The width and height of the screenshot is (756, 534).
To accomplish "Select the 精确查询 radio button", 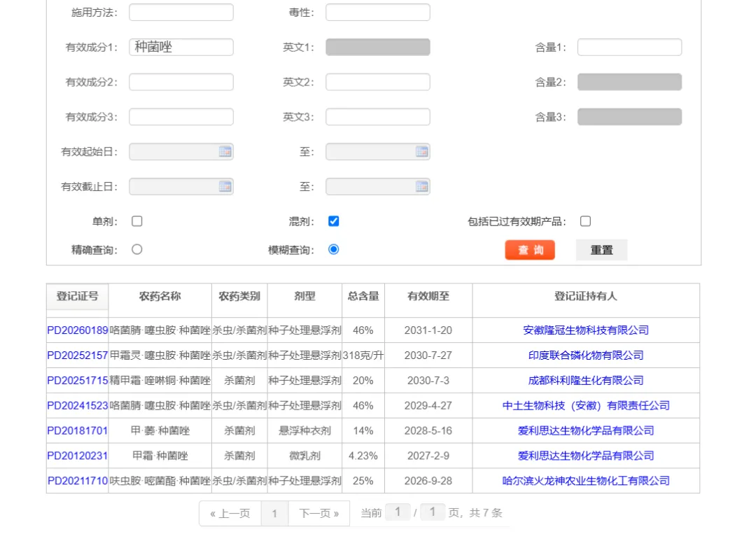I will (x=137, y=248).
